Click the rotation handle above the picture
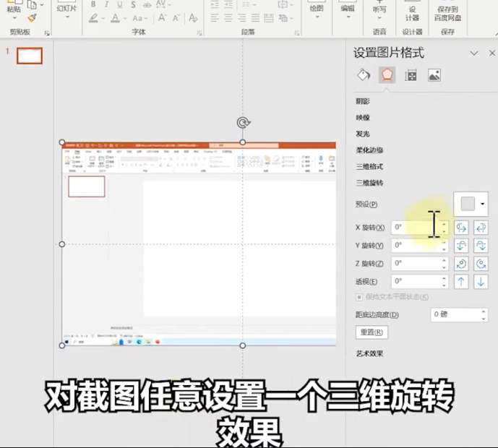 coord(243,123)
